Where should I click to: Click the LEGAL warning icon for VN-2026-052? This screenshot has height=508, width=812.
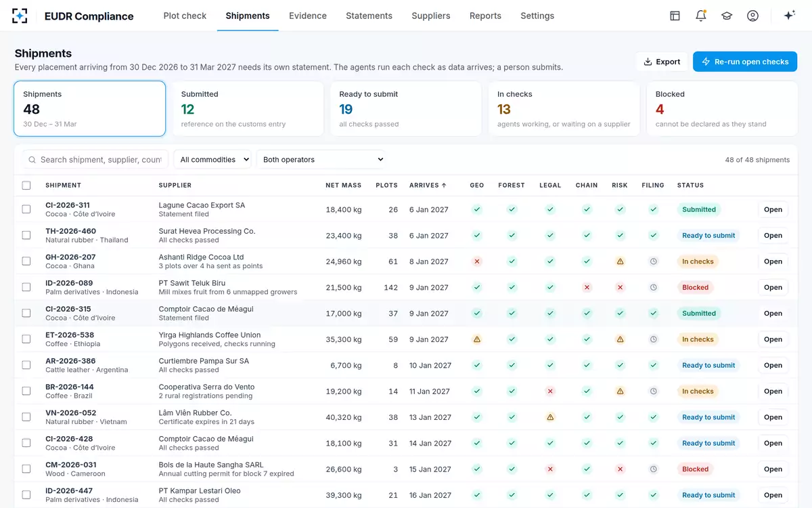550,417
